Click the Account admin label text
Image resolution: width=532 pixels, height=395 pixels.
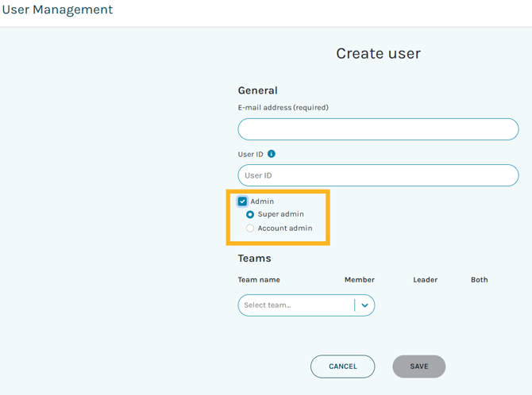coord(284,228)
